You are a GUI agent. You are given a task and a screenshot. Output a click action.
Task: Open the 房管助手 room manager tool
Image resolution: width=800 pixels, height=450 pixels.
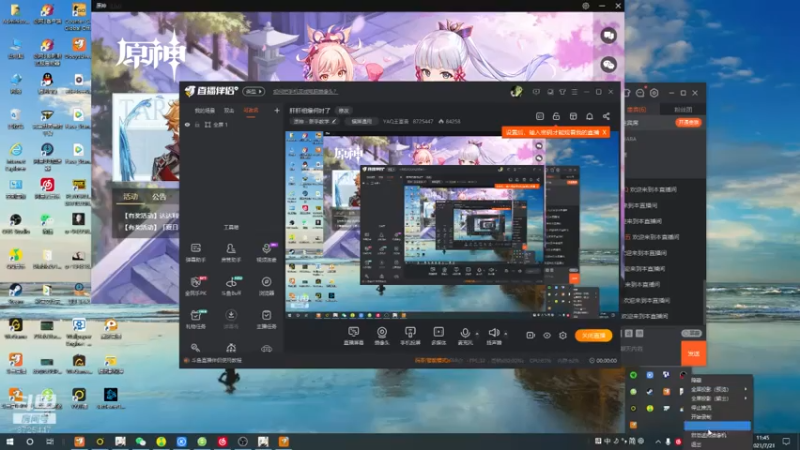click(231, 253)
